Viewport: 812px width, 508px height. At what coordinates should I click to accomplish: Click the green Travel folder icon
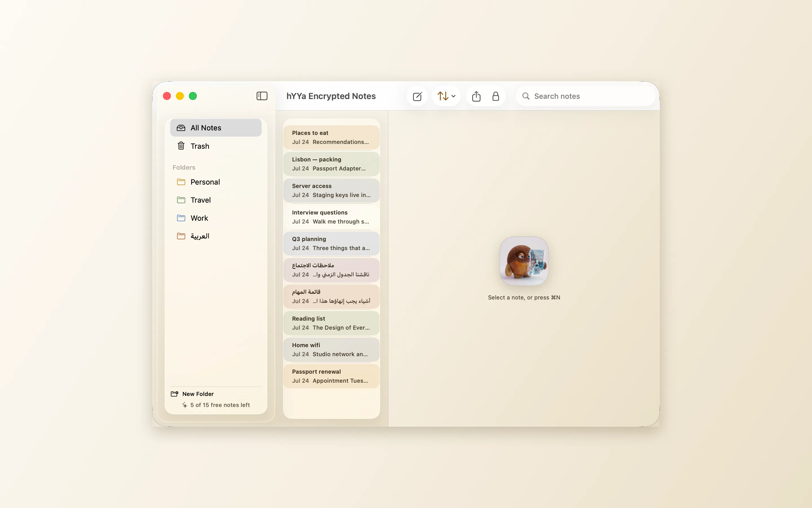[181, 200]
